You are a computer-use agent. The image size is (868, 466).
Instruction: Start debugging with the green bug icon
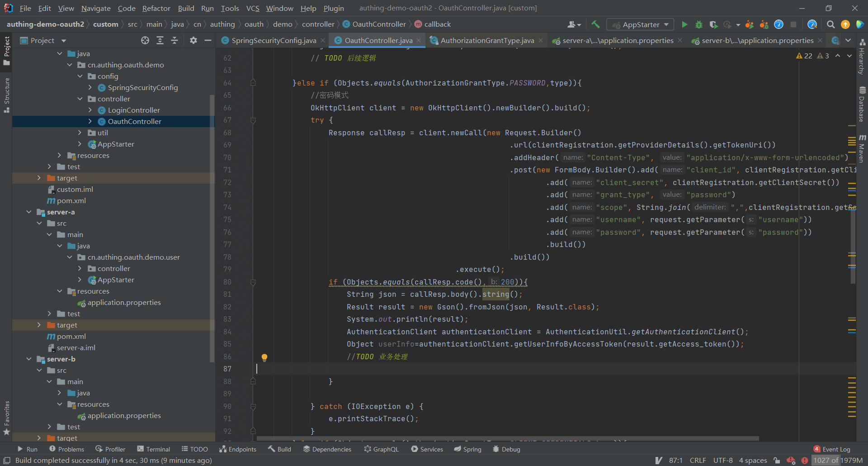699,24
